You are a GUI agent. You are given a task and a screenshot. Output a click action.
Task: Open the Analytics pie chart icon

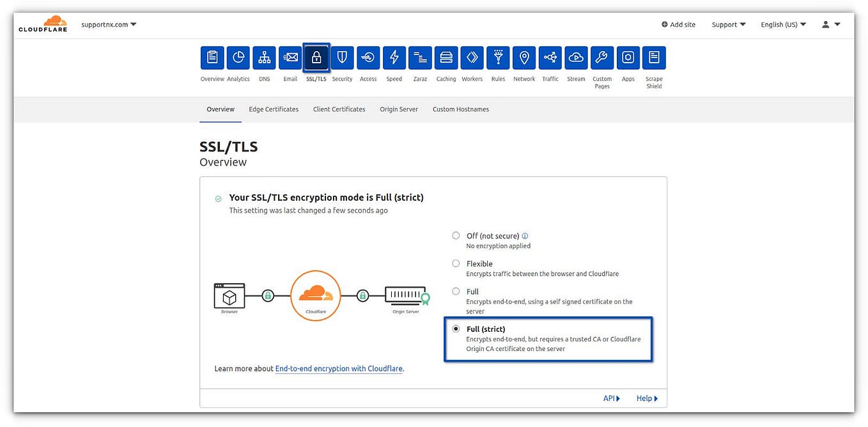pyautogui.click(x=238, y=57)
